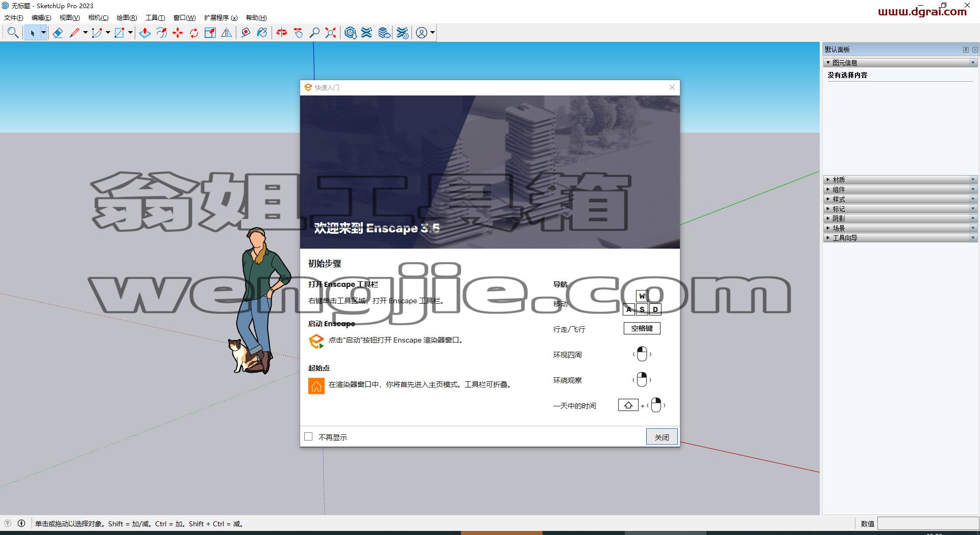This screenshot has height=535, width=980.
Task: Open the Arc tool dropdown arrow
Action: pyautogui.click(x=108, y=33)
